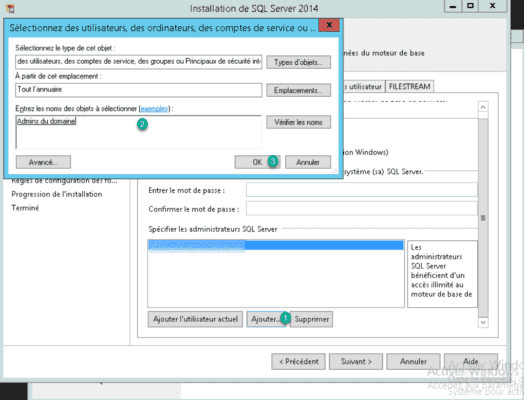The image size is (524, 400).
Task: Cancel the object selection dialog with Annuler
Action: click(308, 162)
